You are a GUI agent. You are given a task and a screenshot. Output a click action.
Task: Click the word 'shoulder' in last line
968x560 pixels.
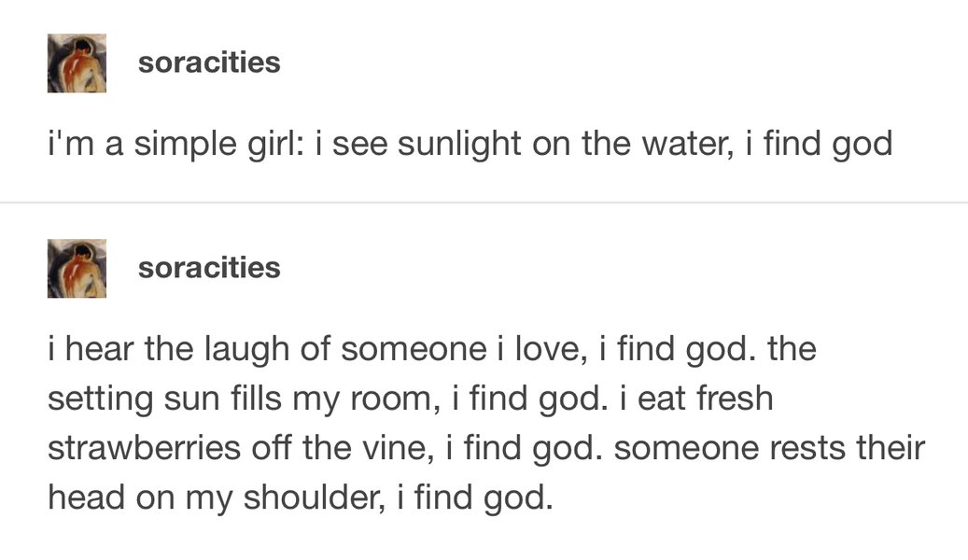coord(312,497)
